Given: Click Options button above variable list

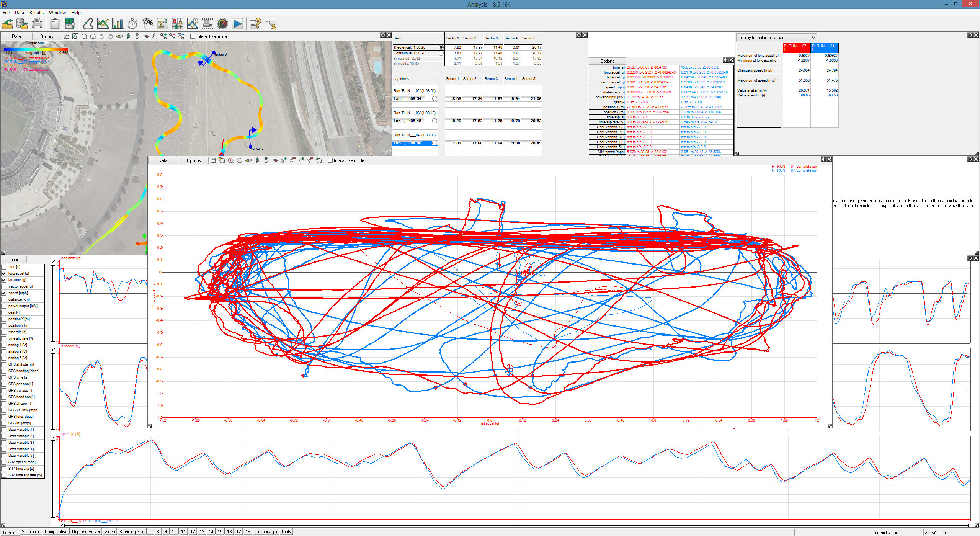Looking at the screenshot, I should pos(14,260).
